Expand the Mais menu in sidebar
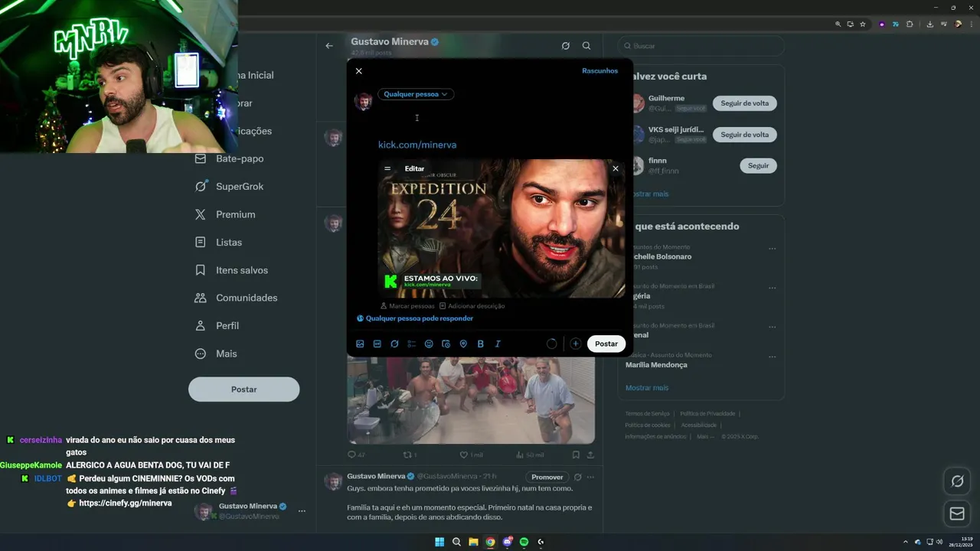 point(216,354)
